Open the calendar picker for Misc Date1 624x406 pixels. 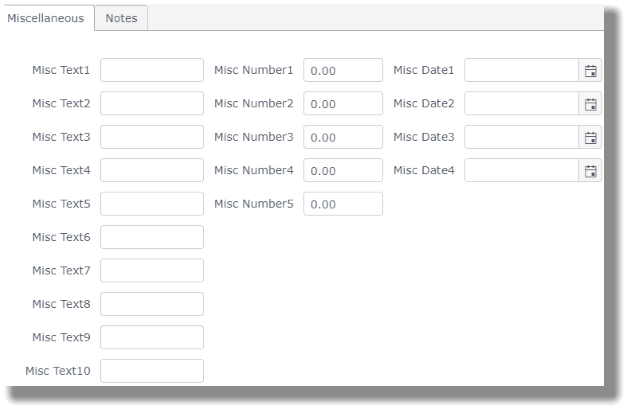tap(590, 70)
